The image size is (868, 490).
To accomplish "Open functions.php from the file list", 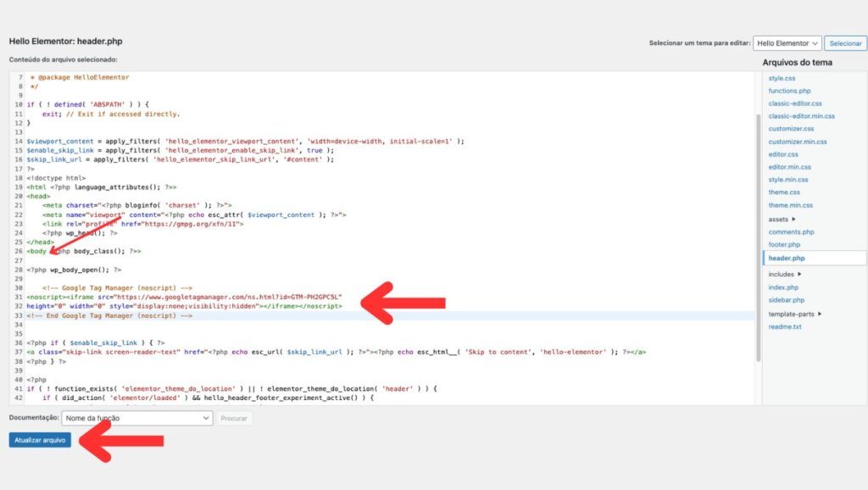I will click(x=789, y=91).
